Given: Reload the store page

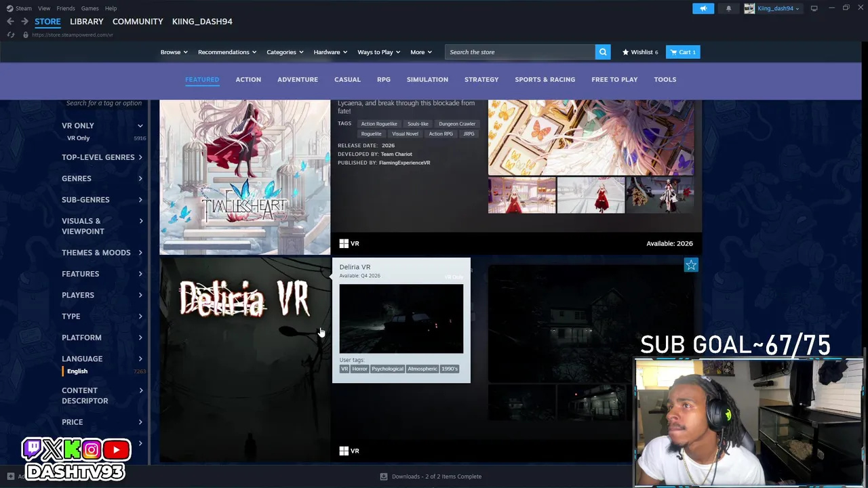Looking at the screenshot, I should coord(10,35).
